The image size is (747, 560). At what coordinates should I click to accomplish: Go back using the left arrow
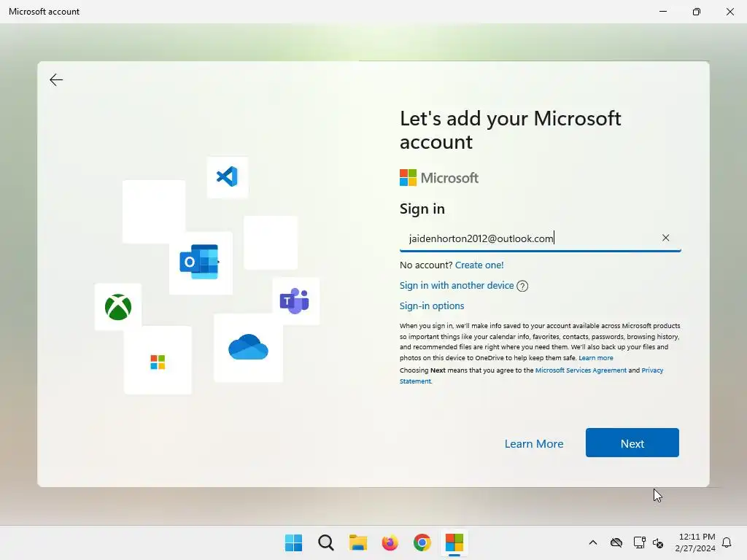coord(56,79)
